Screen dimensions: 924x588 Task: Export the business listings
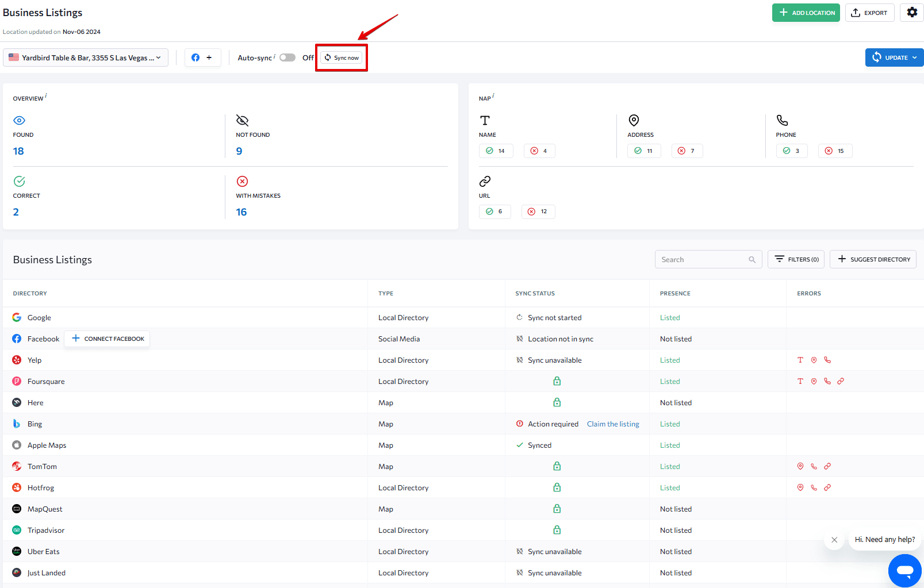click(869, 13)
